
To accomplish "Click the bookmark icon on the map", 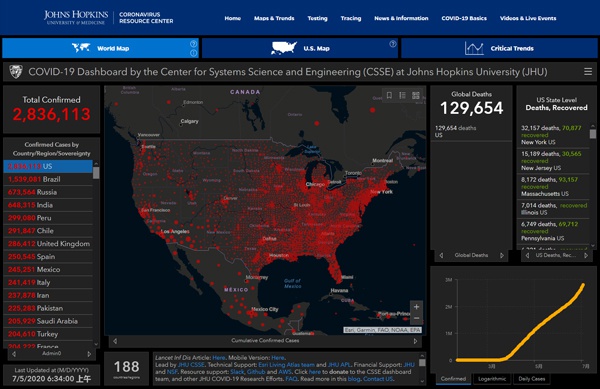I will click(389, 95).
